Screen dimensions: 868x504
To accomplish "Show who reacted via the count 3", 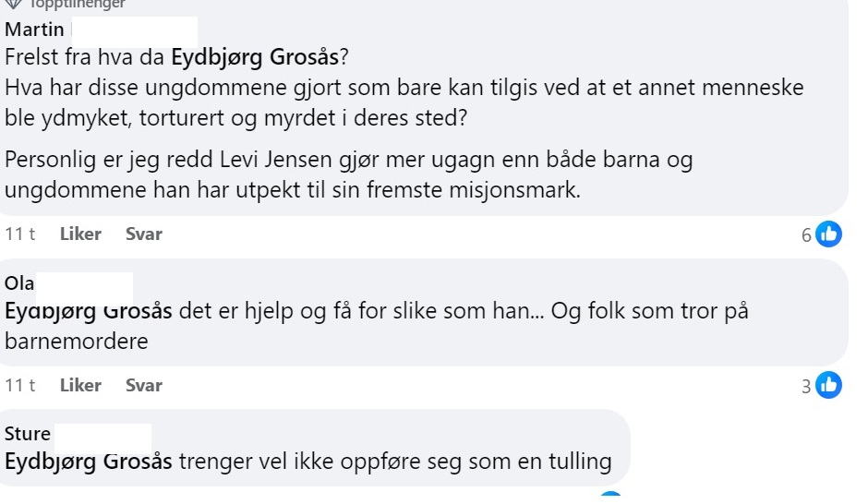I will [806, 386].
